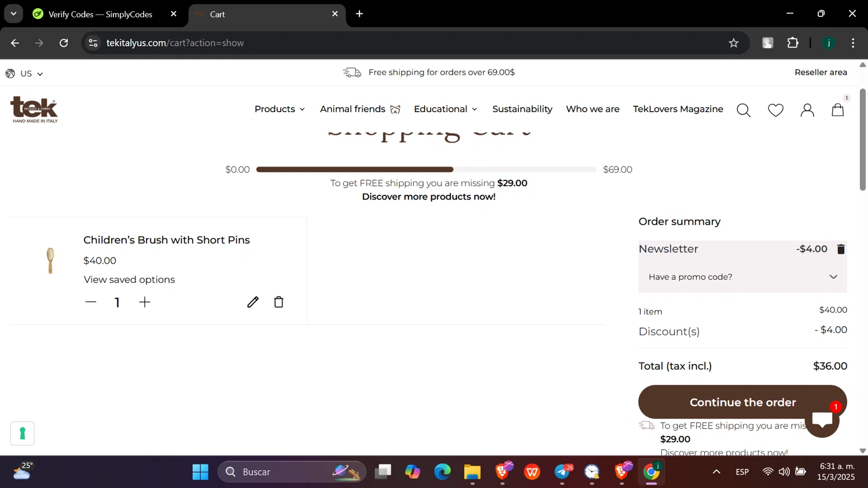Open Chrome three-dot menu
868x488 pixels.
tap(853, 43)
